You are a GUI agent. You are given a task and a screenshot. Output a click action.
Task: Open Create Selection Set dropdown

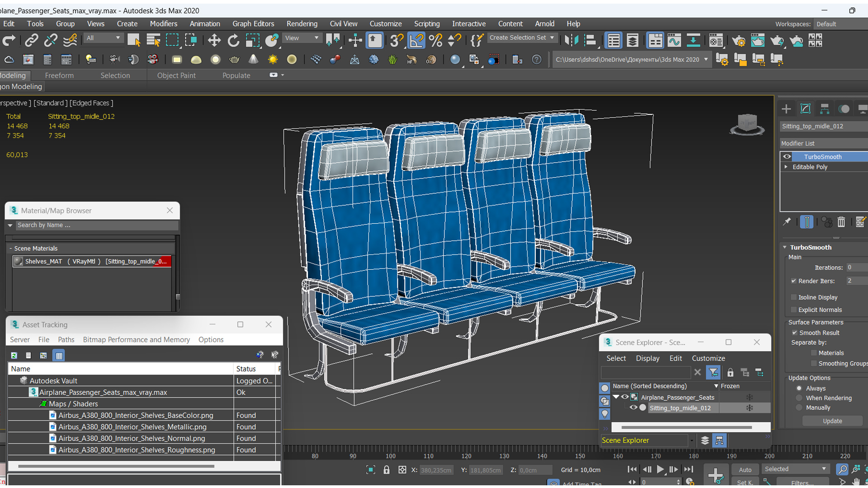click(522, 38)
